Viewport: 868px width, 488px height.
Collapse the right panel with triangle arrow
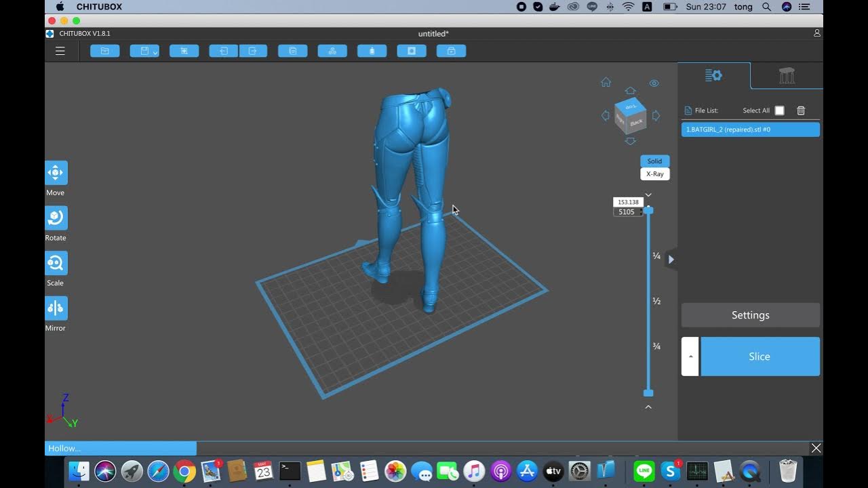point(671,259)
